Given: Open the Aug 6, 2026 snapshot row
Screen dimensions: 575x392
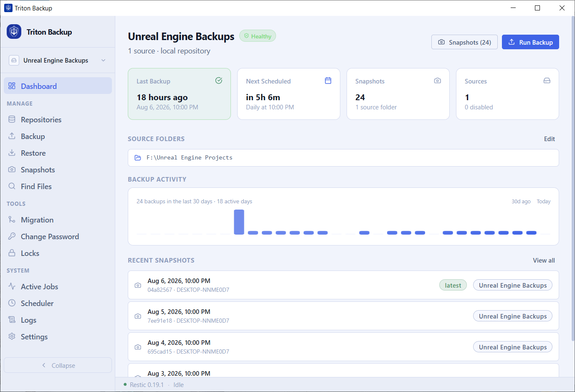Looking at the screenshot, I should click(343, 285).
